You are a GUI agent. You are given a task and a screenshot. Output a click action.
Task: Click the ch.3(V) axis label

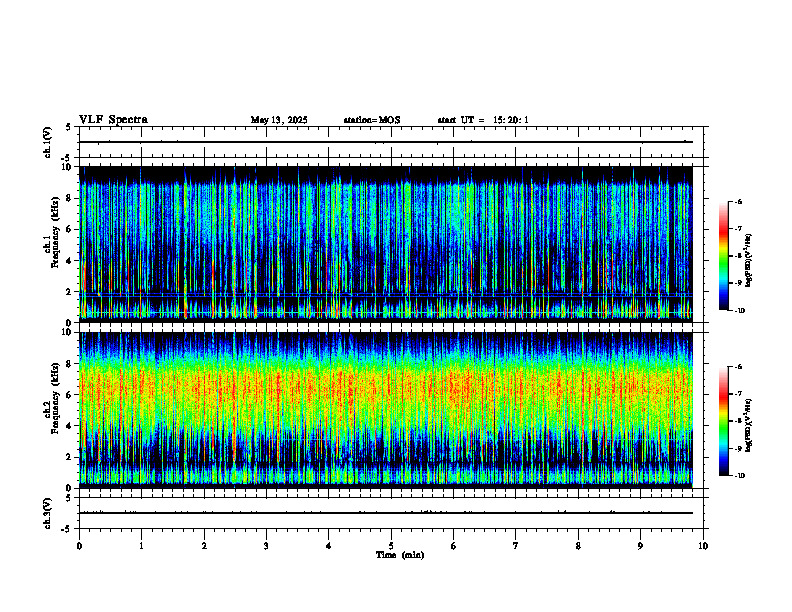(47, 513)
